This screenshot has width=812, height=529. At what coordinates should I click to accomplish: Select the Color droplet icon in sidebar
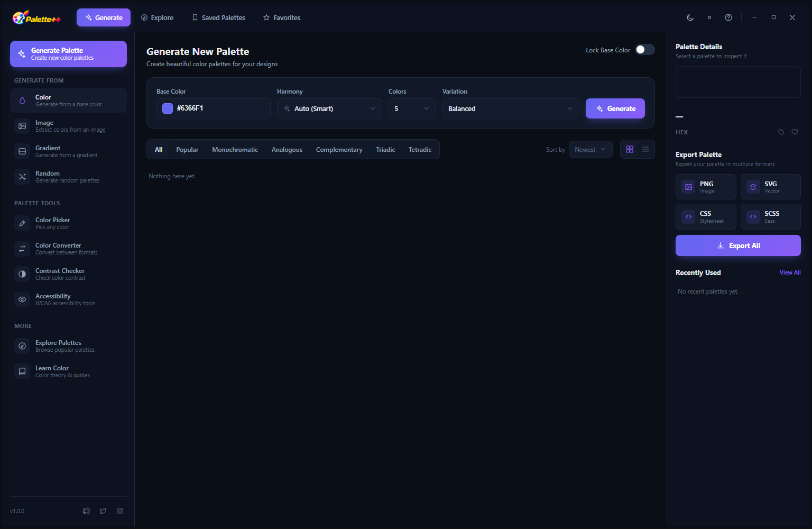click(22, 101)
